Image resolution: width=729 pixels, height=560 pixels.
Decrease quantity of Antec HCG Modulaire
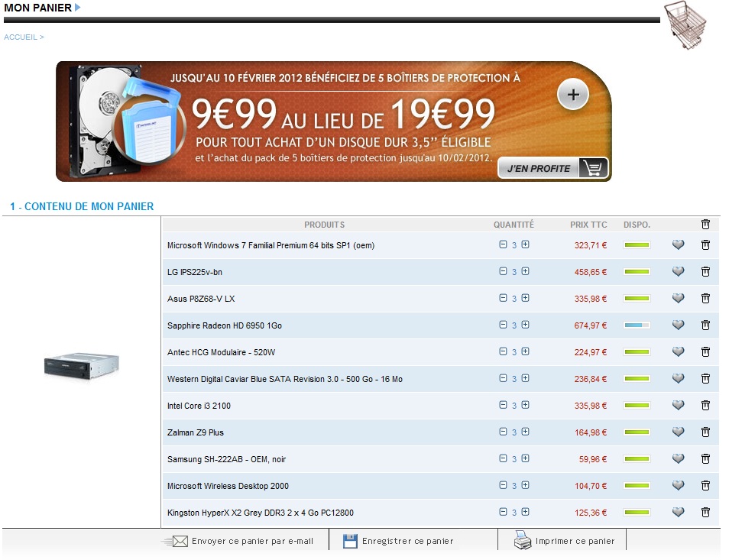503,351
